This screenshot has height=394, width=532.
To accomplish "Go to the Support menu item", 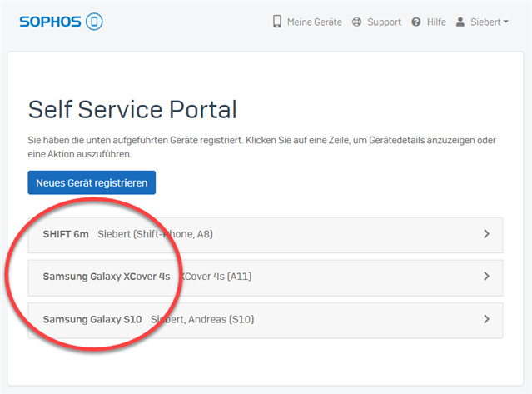I will pos(384,22).
